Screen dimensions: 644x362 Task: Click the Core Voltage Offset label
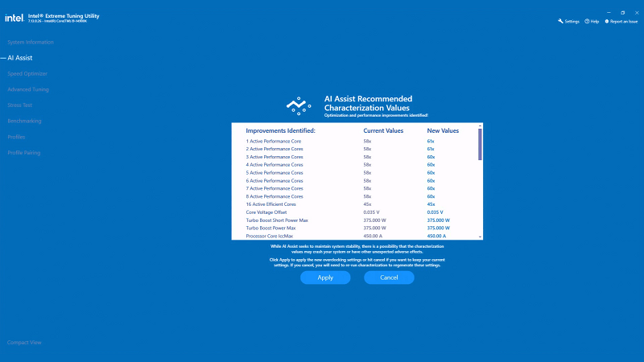266,212
